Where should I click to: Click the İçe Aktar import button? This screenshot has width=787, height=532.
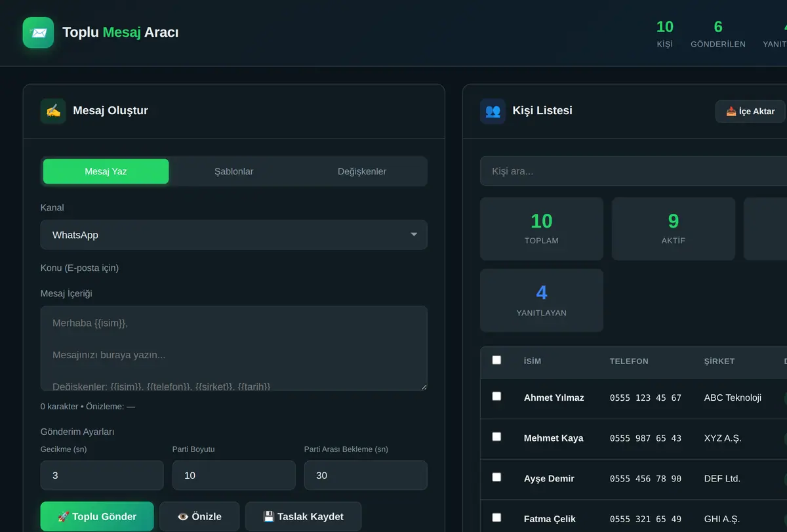[750, 112]
